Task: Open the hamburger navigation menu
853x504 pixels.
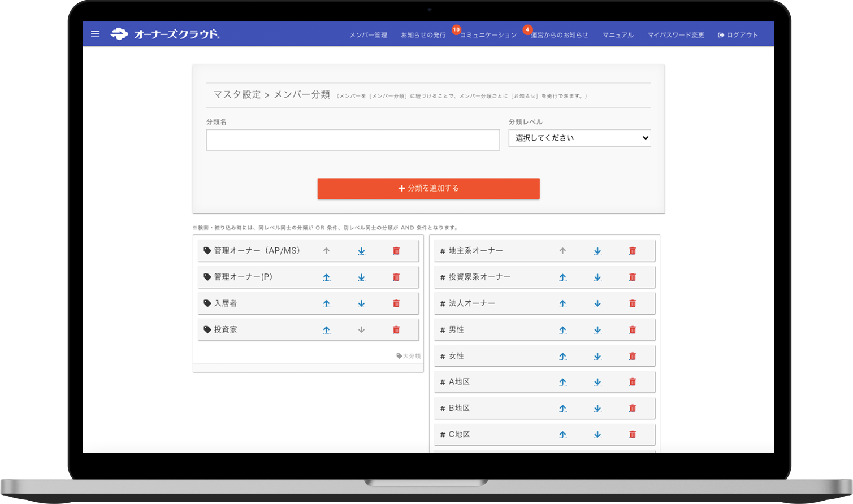Action: coord(95,34)
